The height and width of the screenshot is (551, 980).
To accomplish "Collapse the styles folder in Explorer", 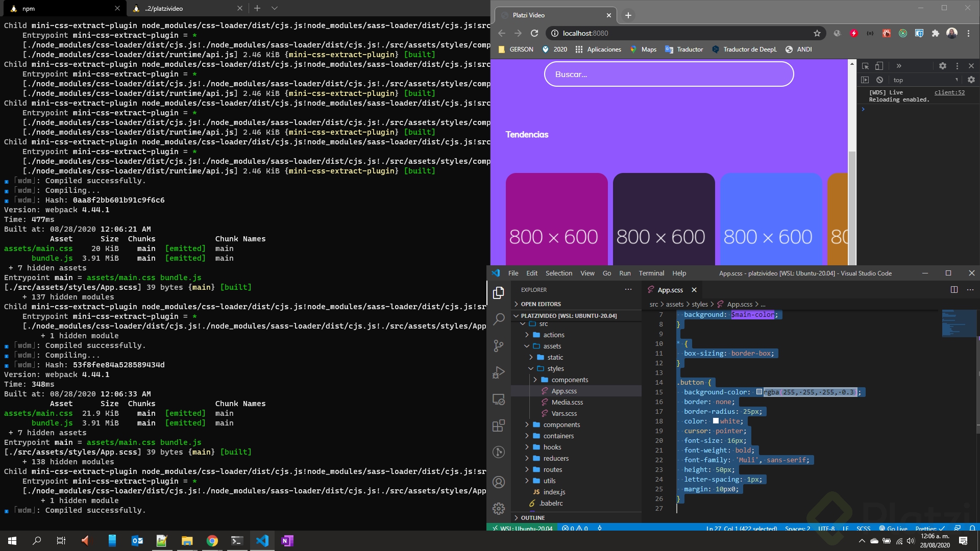I will pos(577,369).
